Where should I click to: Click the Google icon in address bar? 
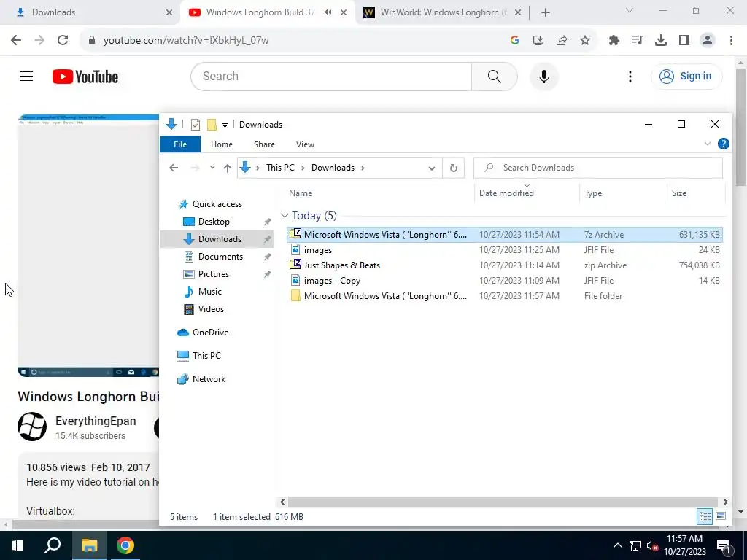click(x=514, y=41)
